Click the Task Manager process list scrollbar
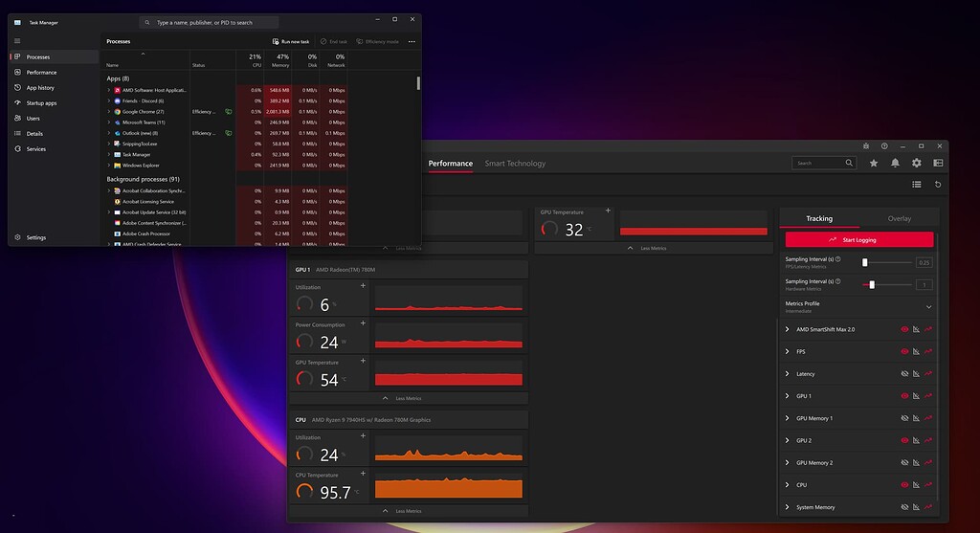This screenshot has height=533, width=980. tap(418, 83)
